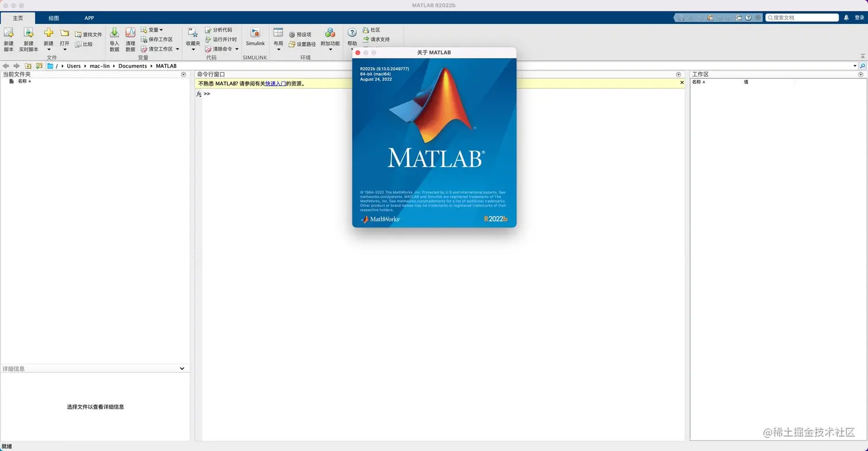
Task: Open the quick access toolbar options arrow
Action: [758, 18]
